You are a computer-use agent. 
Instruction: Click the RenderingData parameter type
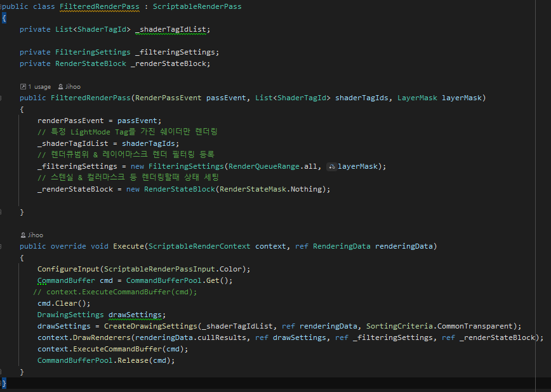click(x=342, y=246)
